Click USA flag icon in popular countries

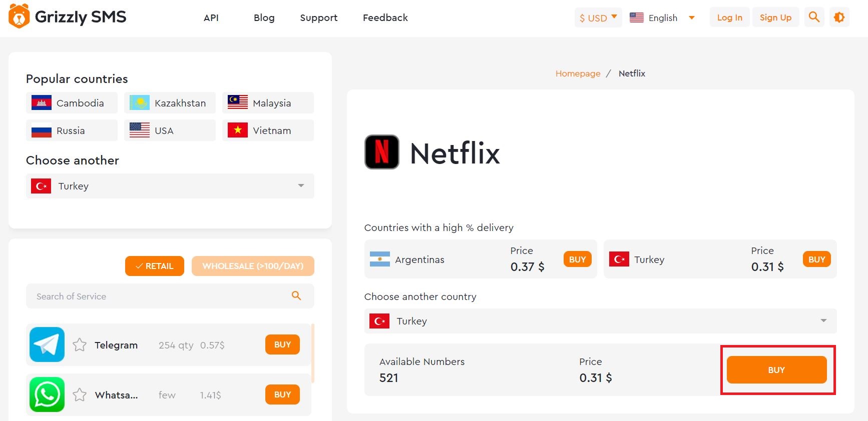click(140, 130)
